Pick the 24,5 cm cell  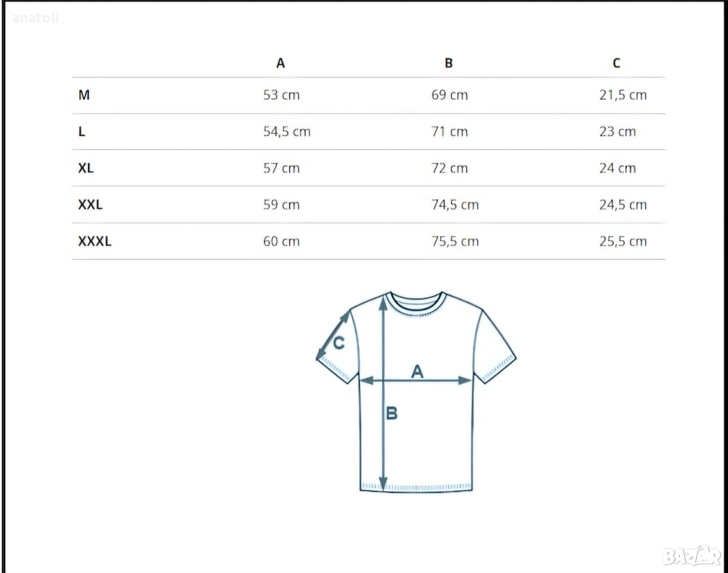[x=623, y=205]
